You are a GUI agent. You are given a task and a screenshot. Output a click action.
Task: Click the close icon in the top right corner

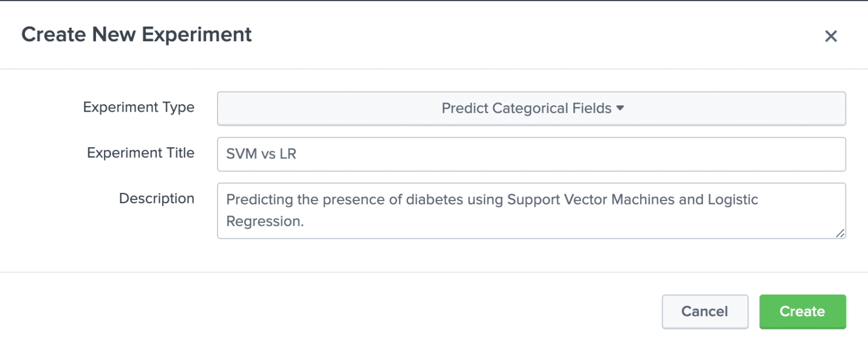(x=831, y=36)
